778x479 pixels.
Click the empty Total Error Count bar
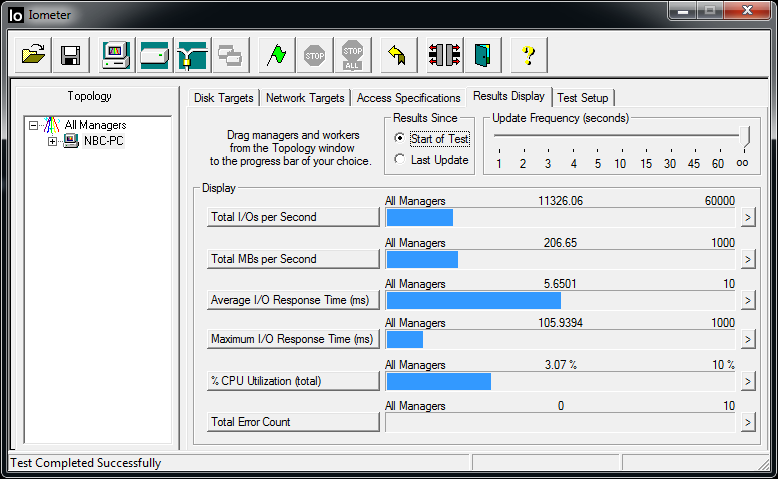tap(561, 422)
